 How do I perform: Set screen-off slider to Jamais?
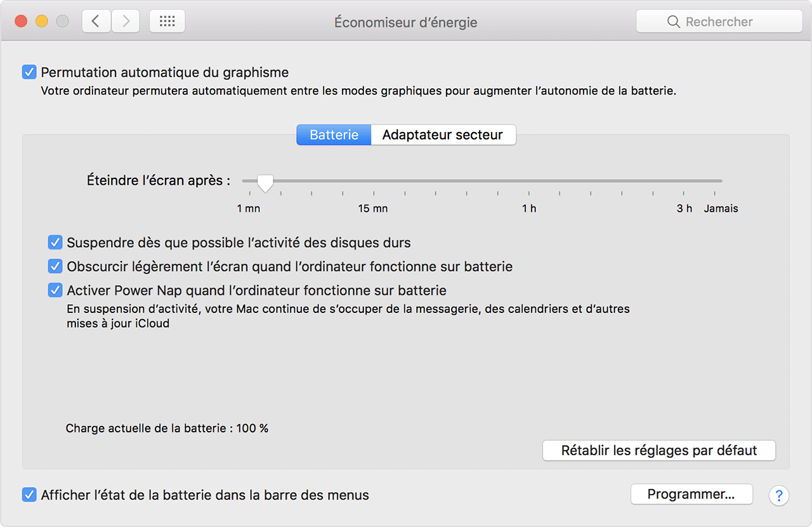pos(721,182)
